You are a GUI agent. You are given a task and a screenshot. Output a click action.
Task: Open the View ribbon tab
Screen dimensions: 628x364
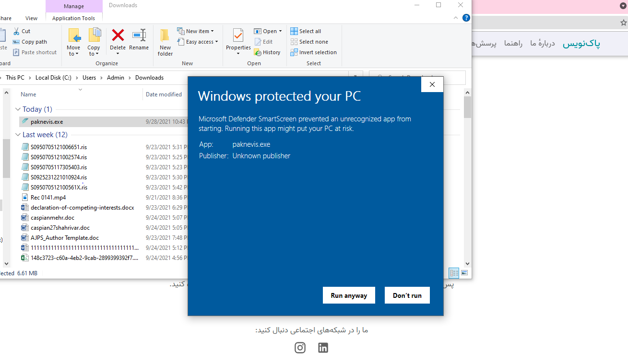pyautogui.click(x=32, y=18)
